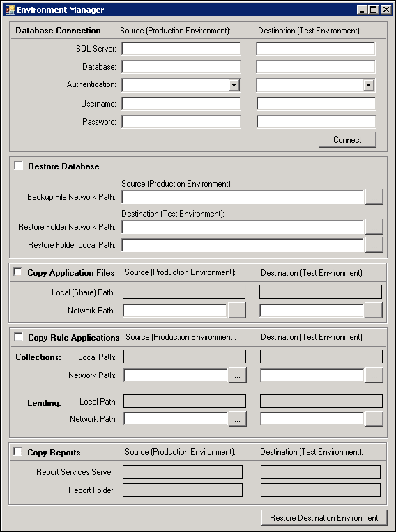Enable the Restore Database checkbox
Viewport: 396px width, 532px height.
[x=18, y=166]
